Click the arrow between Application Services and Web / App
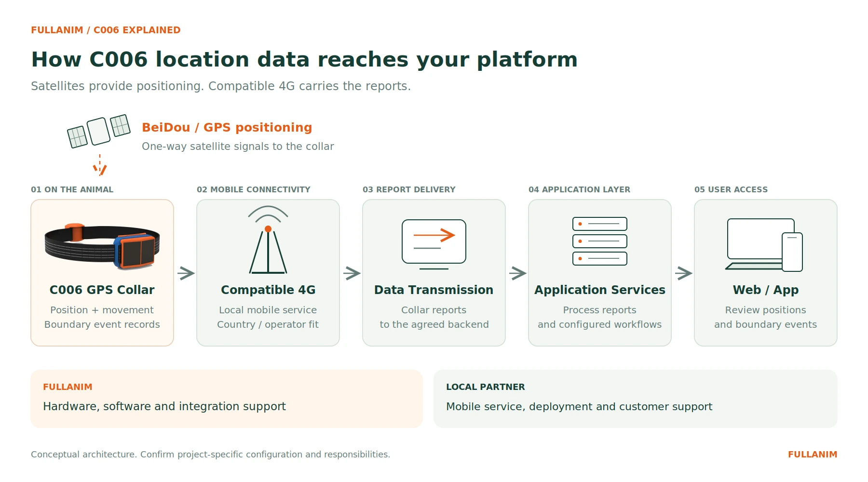Image resolution: width=868 pixels, height=482 pixels. tap(684, 273)
